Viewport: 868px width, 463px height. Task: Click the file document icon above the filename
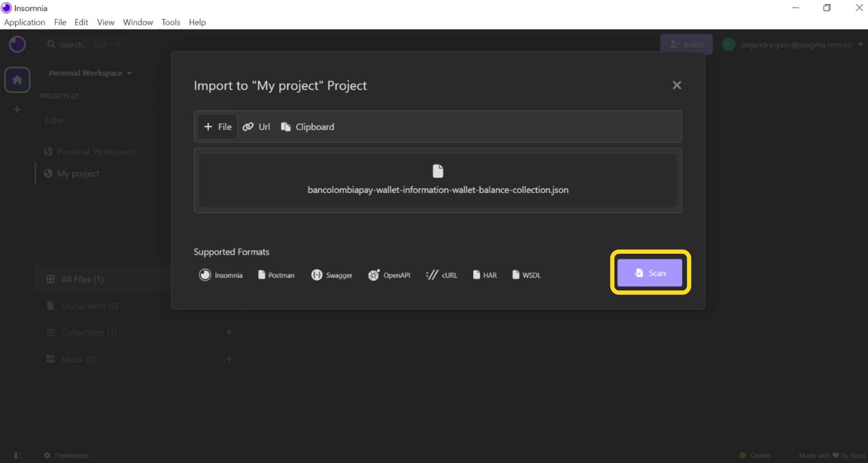point(438,171)
